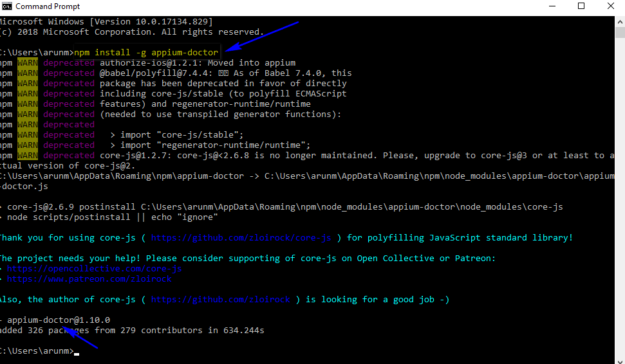Click the 'import "regenerator-runtime/runtime";' line

(210, 145)
